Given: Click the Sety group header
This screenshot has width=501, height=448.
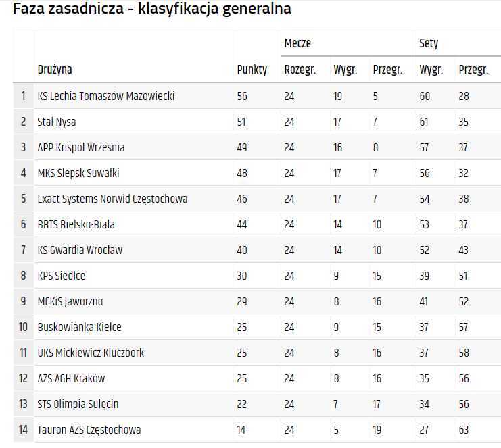Looking at the screenshot, I should tap(429, 43).
